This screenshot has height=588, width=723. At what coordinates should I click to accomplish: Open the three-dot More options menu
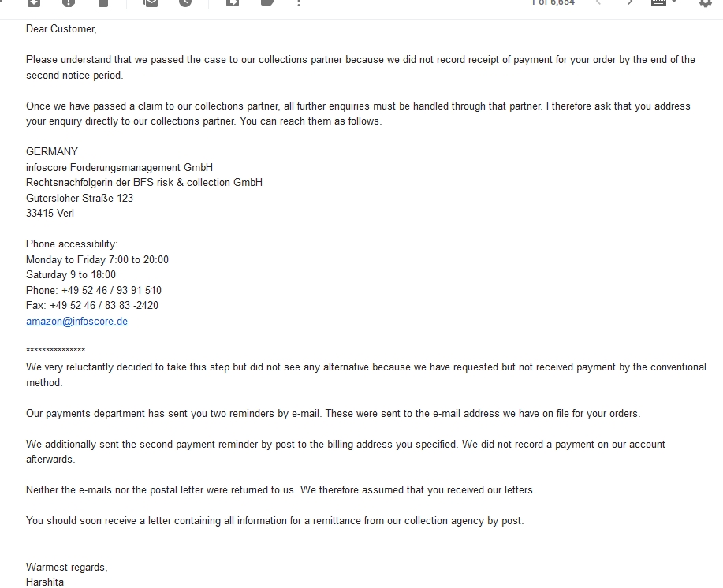tap(299, 2)
